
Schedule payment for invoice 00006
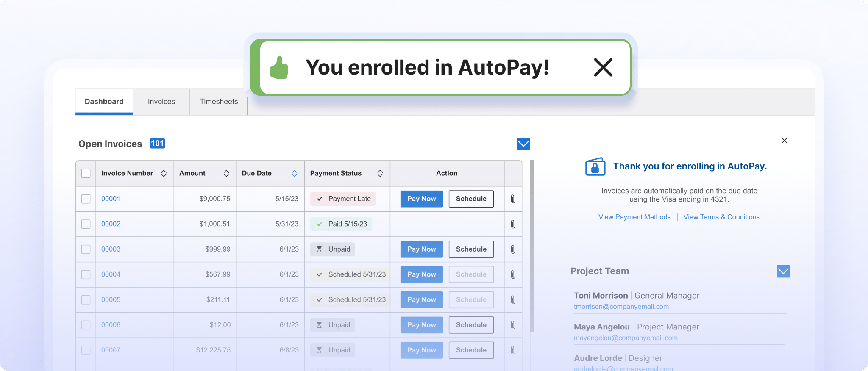click(471, 325)
